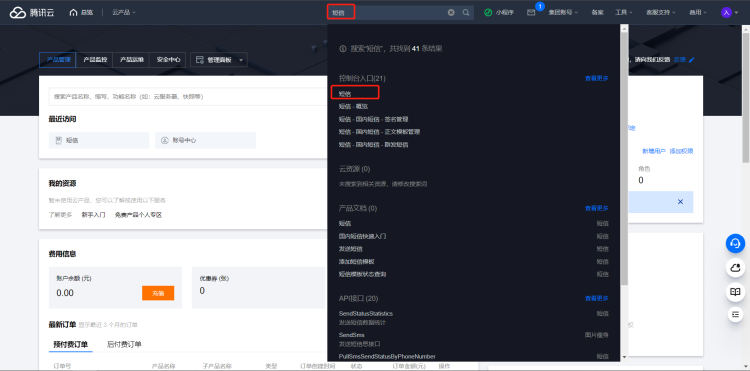The height and width of the screenshot is (371, 750).
Task: Open the 短信 console entry result
Action: [x=345, y=94]
